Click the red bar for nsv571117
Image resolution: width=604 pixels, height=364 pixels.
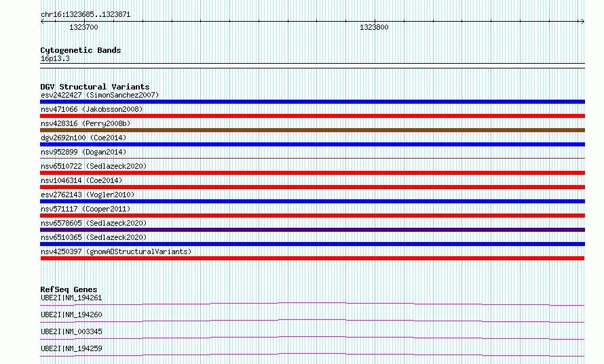pos(312,216)
